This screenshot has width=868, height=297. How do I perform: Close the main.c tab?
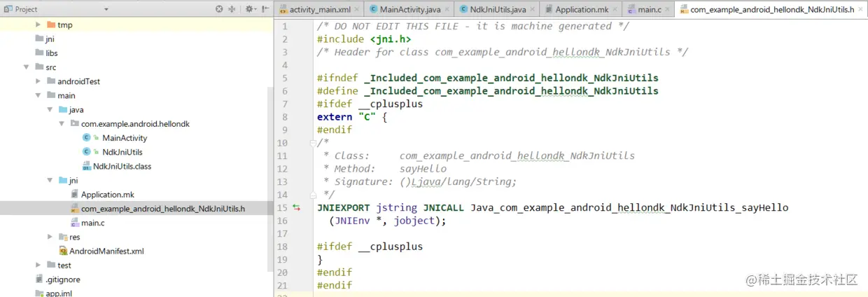point(668,10)
